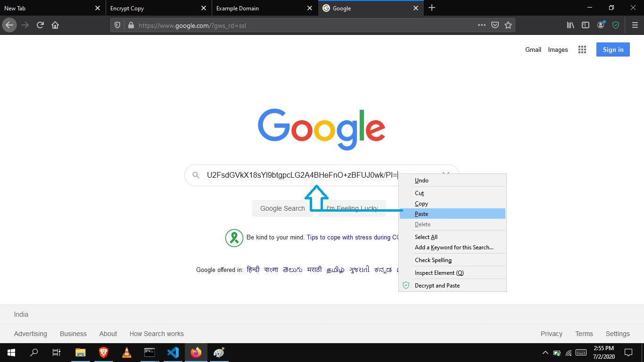Open the green shield extension icon

[616, 25]
